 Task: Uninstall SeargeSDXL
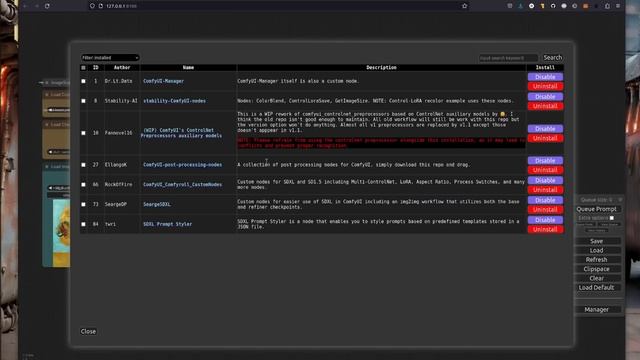[x=545, y=209]
